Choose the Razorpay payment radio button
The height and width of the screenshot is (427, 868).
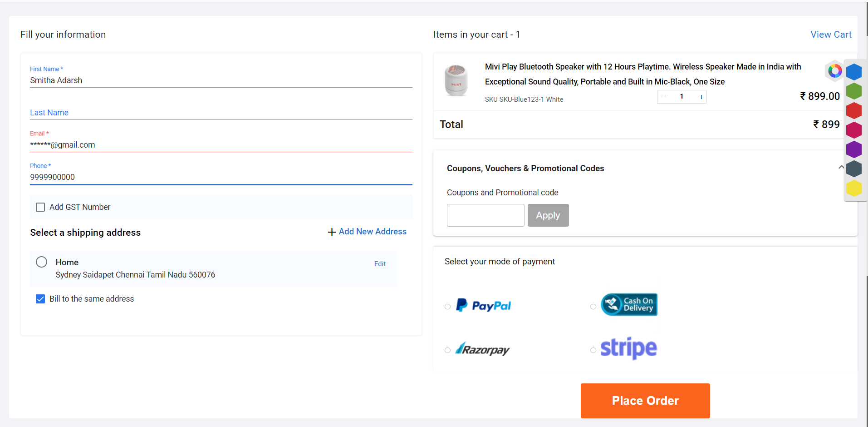click(447, 350)
